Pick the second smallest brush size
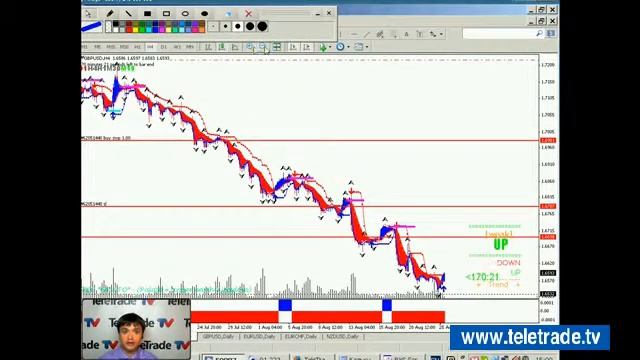 coord(225,27)
